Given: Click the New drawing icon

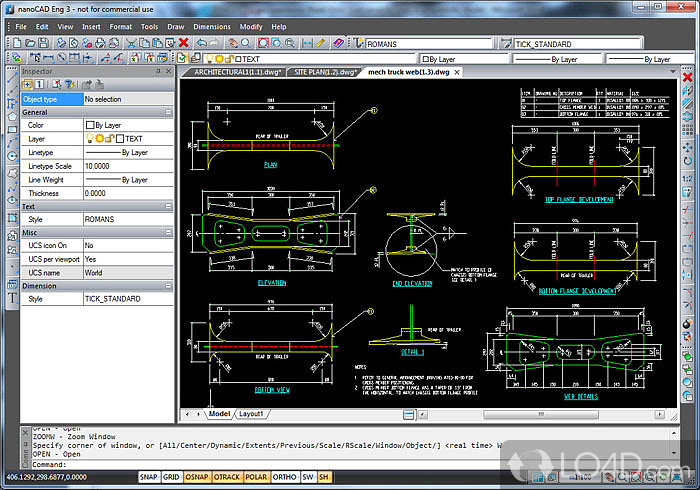Looking at the screenshot, I should pos(17,43).
